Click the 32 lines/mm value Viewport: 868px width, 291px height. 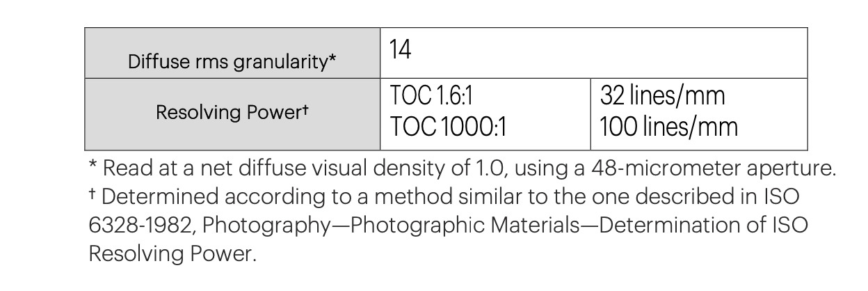coord(662,96)
